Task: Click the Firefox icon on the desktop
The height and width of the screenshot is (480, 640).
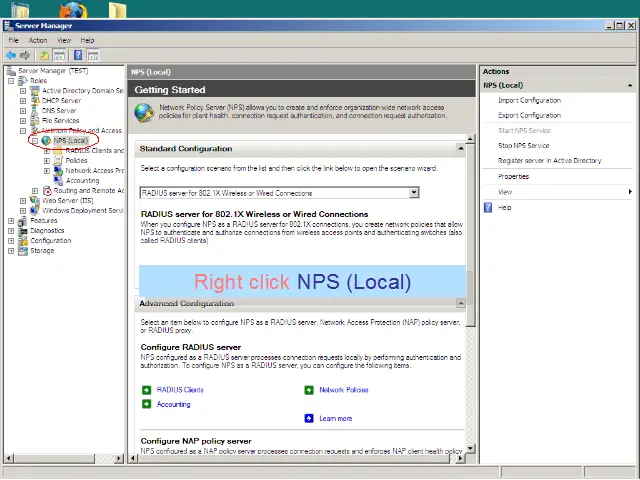Action: pos(73,9)
